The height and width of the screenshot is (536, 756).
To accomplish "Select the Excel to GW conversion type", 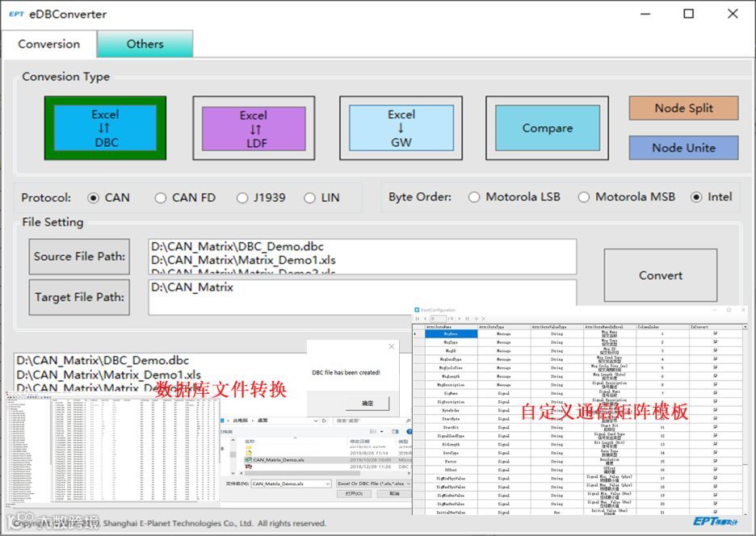I will (x=401, y=128).
